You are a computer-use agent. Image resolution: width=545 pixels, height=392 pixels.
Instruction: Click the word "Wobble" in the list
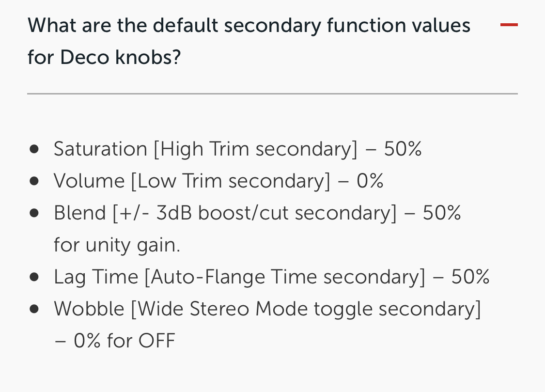point(89,309)
